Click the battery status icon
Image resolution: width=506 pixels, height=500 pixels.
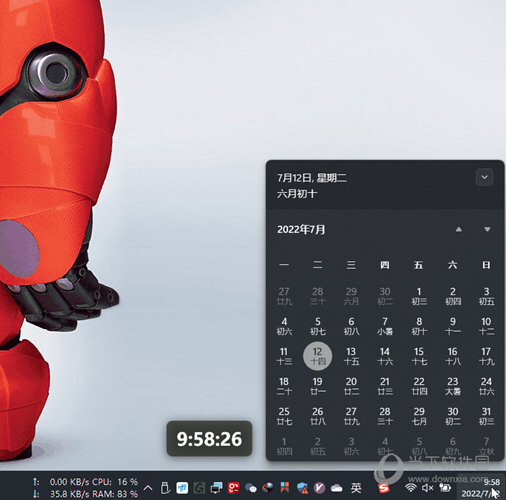click(445, 488)
